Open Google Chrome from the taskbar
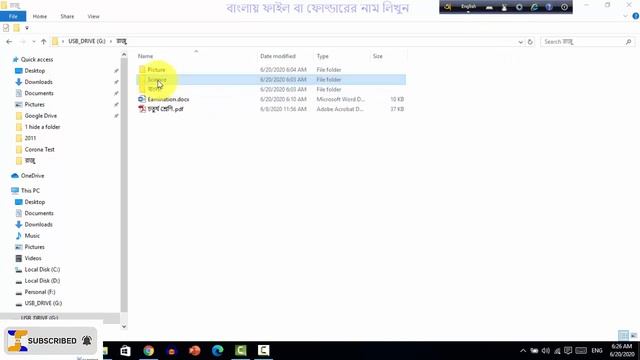The height and width of the screenshot is (360, 640). [x=149, y=351]
